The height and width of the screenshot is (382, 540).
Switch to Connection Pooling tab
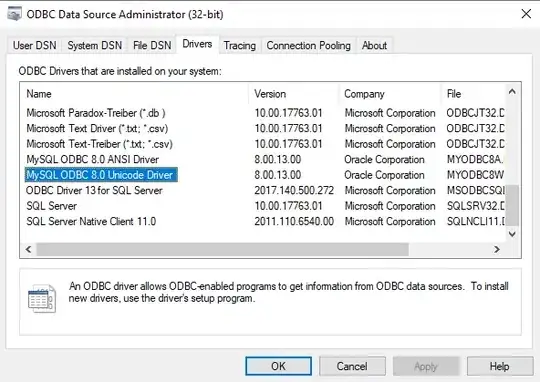(x=309, y=45)
